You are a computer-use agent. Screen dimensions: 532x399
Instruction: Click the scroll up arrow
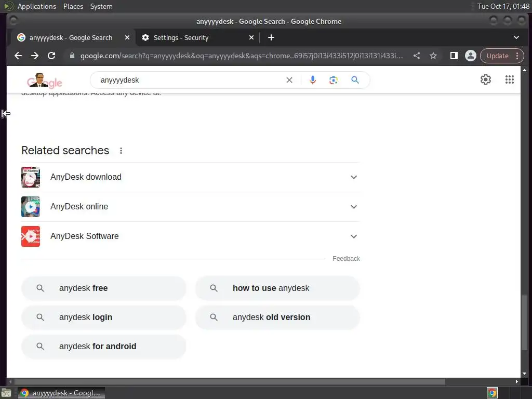pos(524,70)
